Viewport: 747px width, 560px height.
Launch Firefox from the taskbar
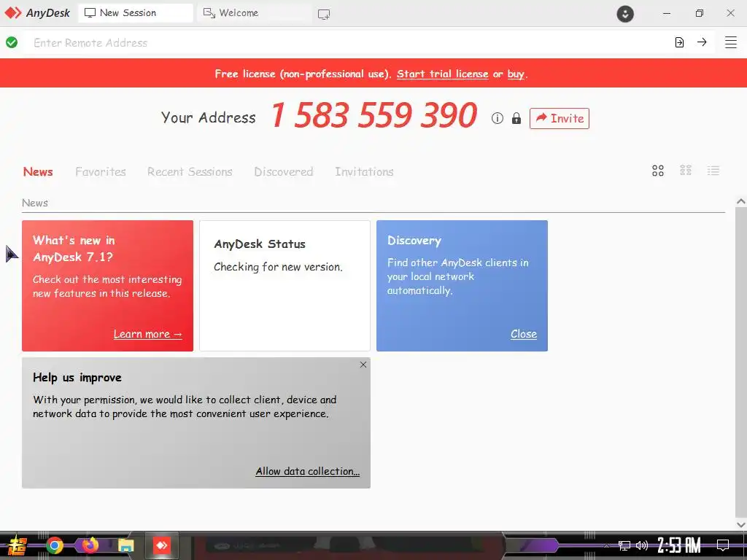pos(90,545)
